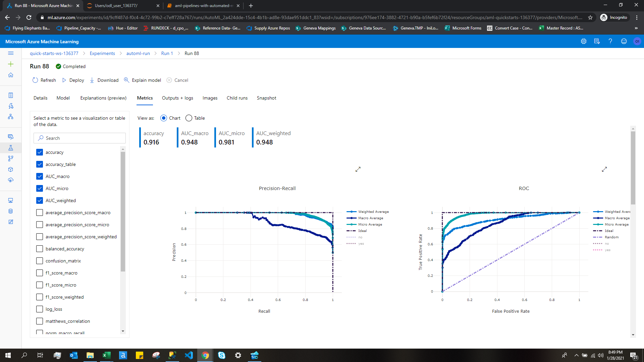Viewport: 644px width, 362px height.
Task: Go to automl-run breadcrumb link
Action: pyautogui.click(x=138, y=53)
